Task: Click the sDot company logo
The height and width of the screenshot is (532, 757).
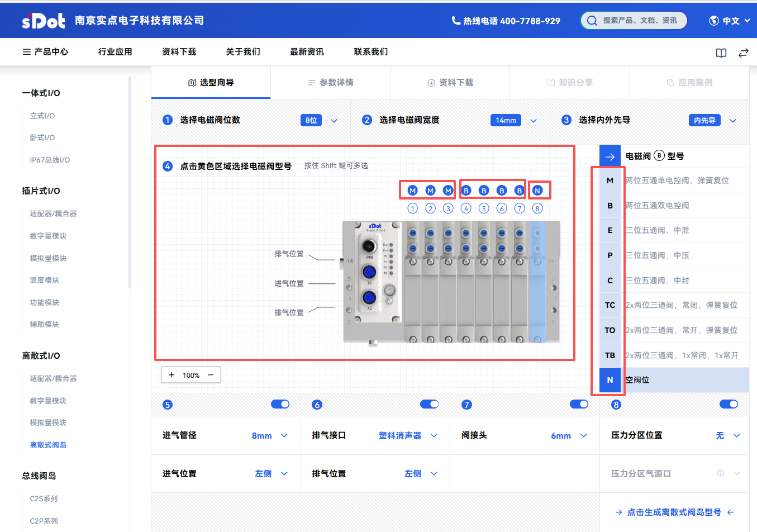Action: coord(44,21)
